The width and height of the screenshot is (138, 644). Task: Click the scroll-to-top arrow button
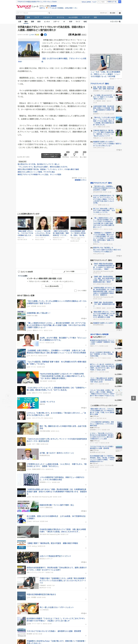tap(133, 398)
